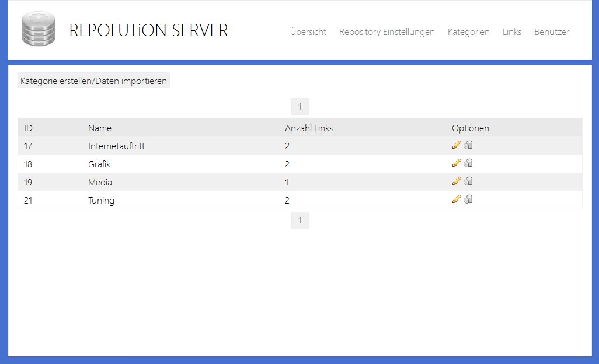Delete the Media category

point(468,181)
